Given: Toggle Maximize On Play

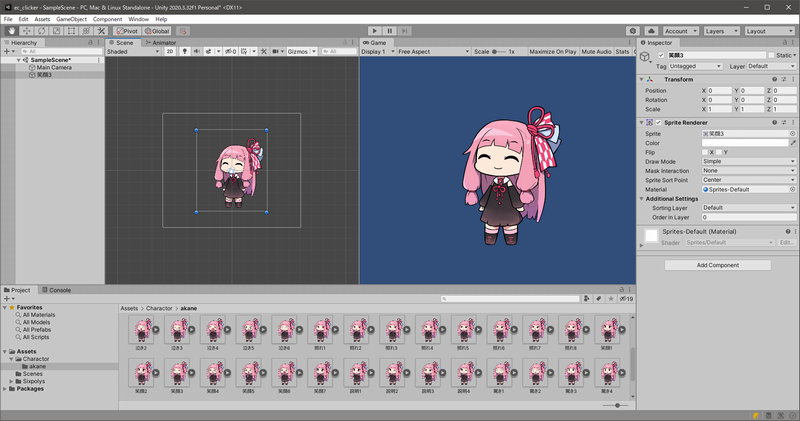Looking at the screenshot, I should [x=553, y=52].
